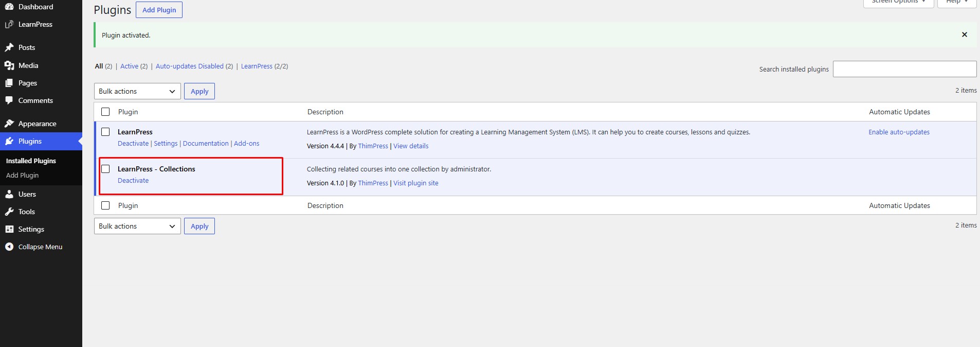Open Users in the sidebar
The width and height of the screenshot is (980, 347).
click(27, 194)
